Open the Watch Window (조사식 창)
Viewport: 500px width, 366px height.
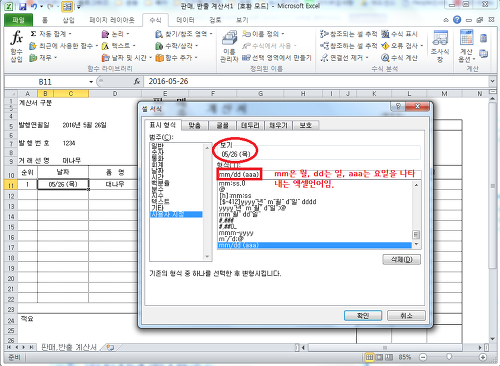coord(440,46)
